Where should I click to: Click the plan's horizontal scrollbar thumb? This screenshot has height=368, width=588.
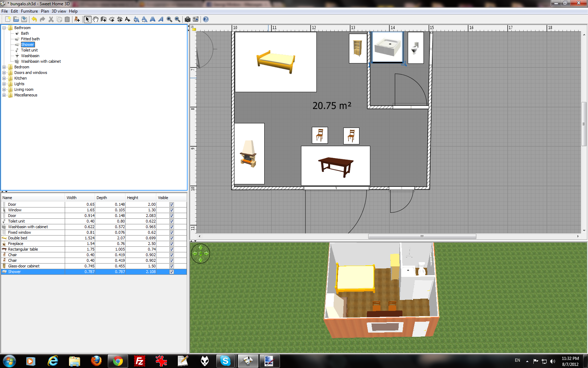click(422, 237)
